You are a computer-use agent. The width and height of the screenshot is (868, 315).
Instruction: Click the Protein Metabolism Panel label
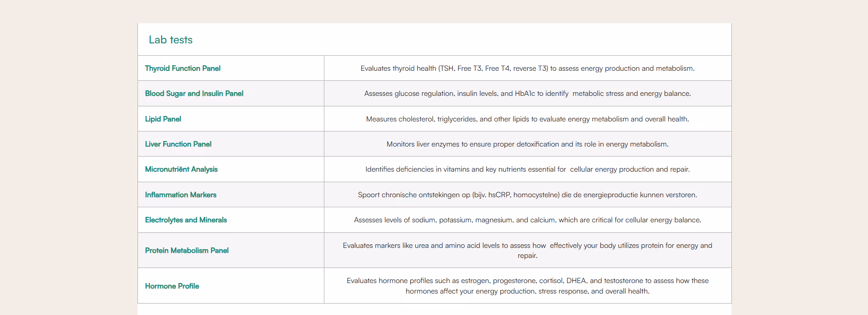187,250
